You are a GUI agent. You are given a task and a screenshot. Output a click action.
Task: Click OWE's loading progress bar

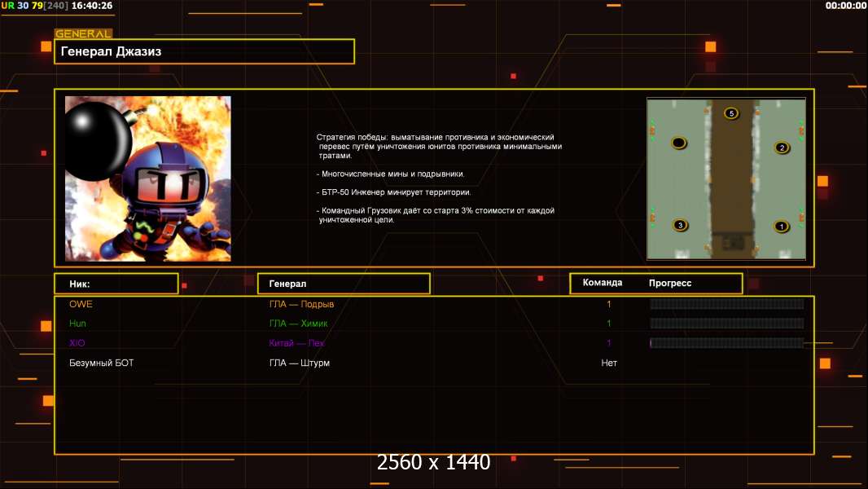click(727, 304)
